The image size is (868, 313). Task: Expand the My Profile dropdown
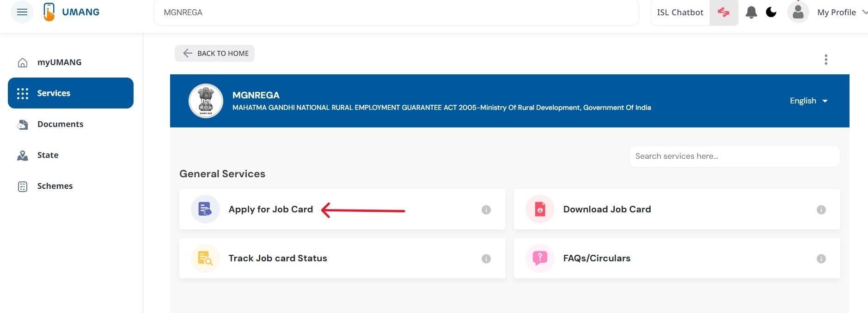coord(842,12)
